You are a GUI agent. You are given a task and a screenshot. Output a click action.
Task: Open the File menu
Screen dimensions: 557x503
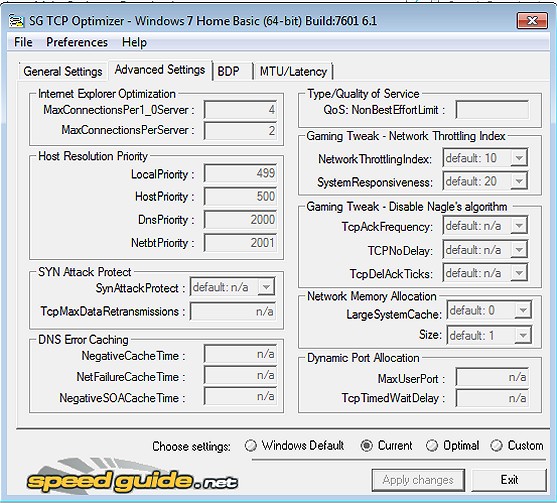click(23, 42)
